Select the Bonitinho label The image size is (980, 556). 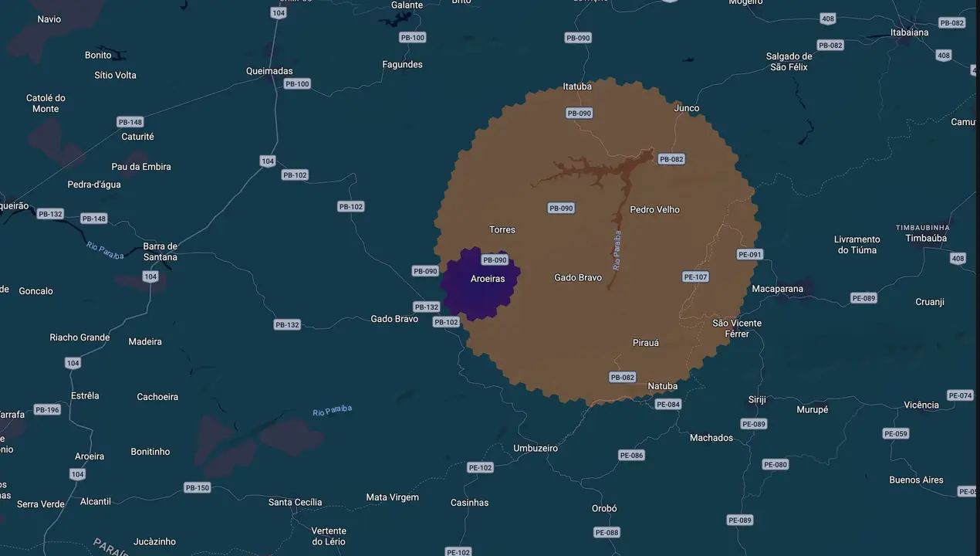pos(150,452)
